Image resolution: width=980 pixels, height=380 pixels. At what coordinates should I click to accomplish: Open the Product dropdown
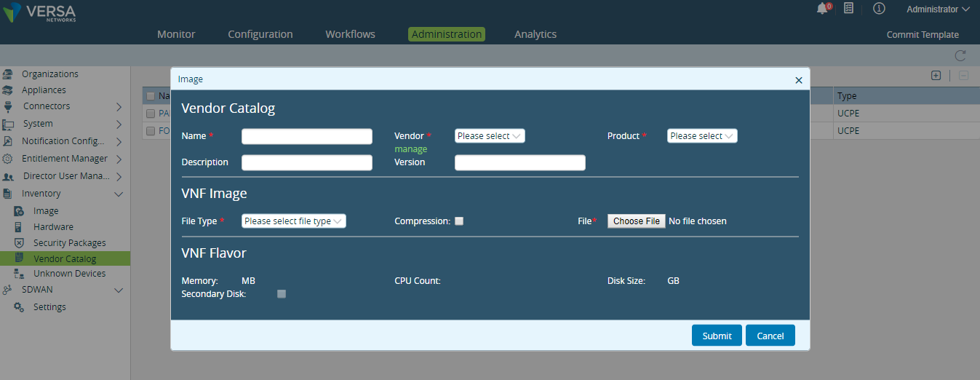coord(702,136)
